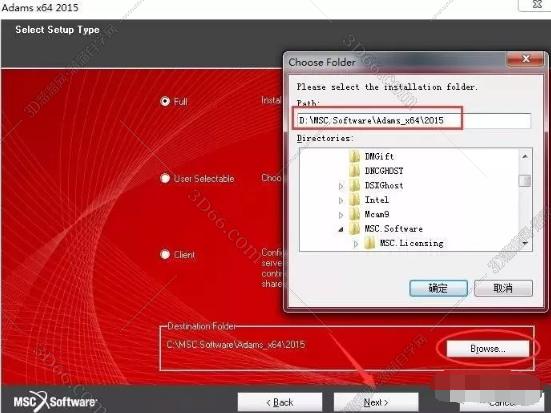551x413 pixels.
Task: Expand the MSC.Licensing subfolder node
Action: coord(356,244)
